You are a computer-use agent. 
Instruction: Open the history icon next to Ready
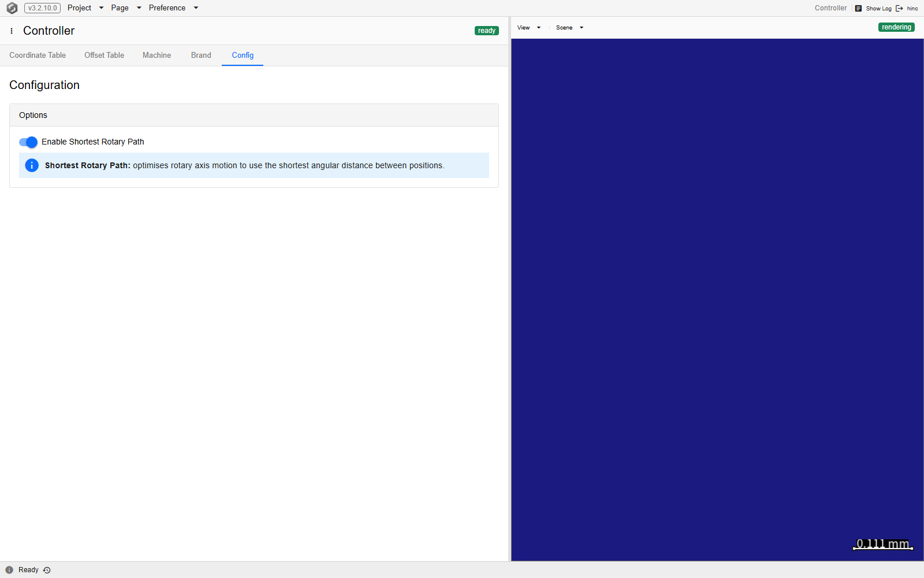(x=47, y=570)
